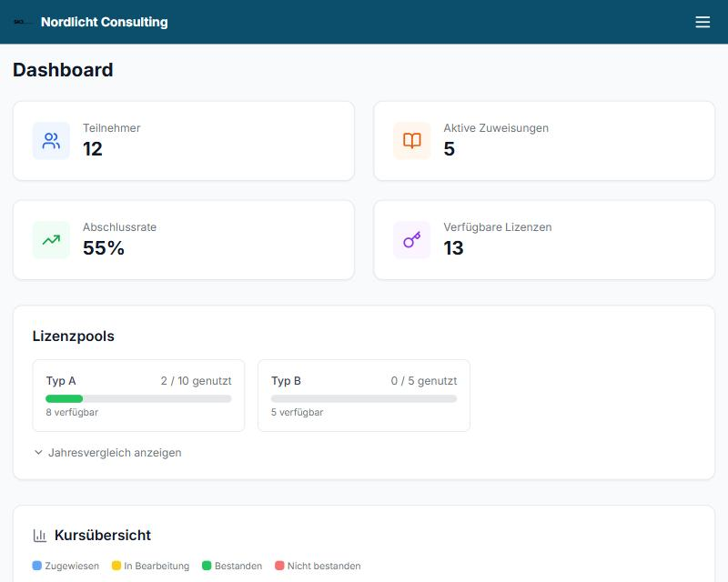Open the hamburger menu in the header
This screenshot has height=582, width=728.
(x=703, y=22)
